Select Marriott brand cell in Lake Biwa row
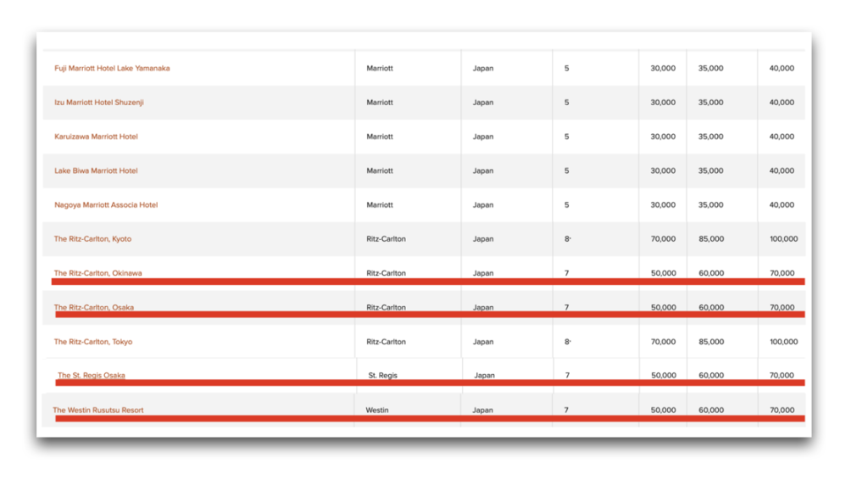 pyautogui.click(x=380, y=170)
